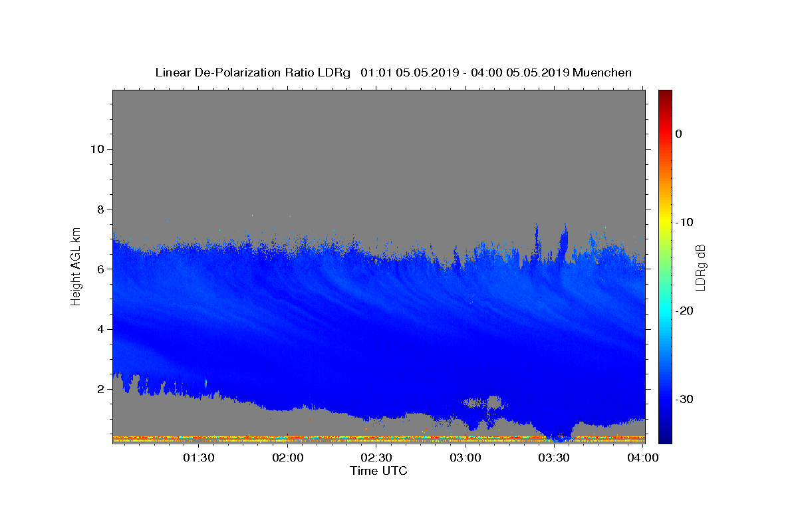Click the red-yellow noise band at plot bottom
The height and width of the screenshot is (532, 798).
point(378,438)
